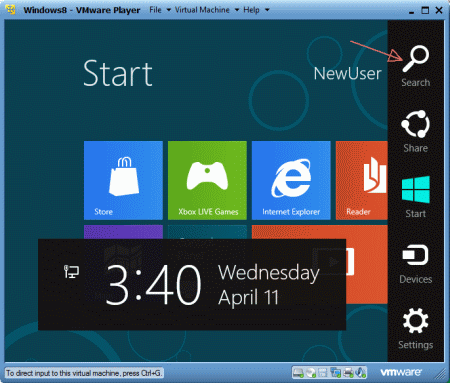Click the vmware logo in status bar
The image size is (450, 383).
pos(401,372)
